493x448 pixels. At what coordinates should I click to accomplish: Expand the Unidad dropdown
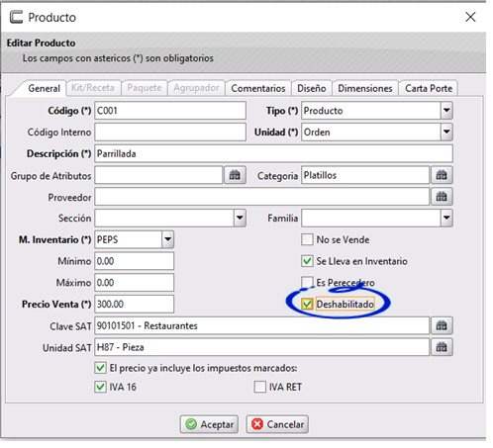point(446,132)
